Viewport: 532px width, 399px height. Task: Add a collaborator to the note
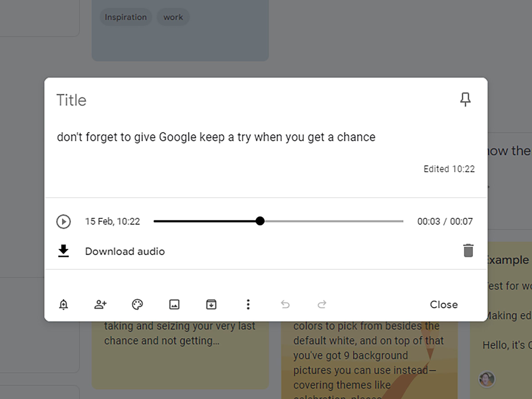100,305
